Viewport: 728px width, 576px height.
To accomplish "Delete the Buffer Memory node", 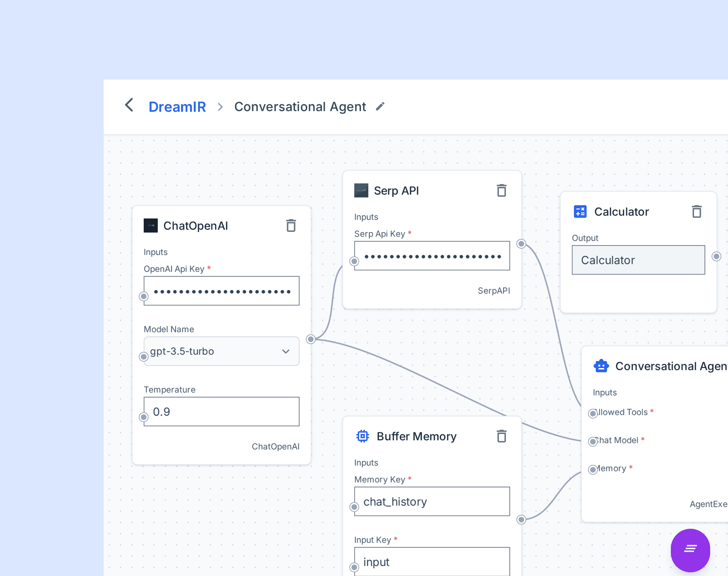I will [x=501, y=436].
